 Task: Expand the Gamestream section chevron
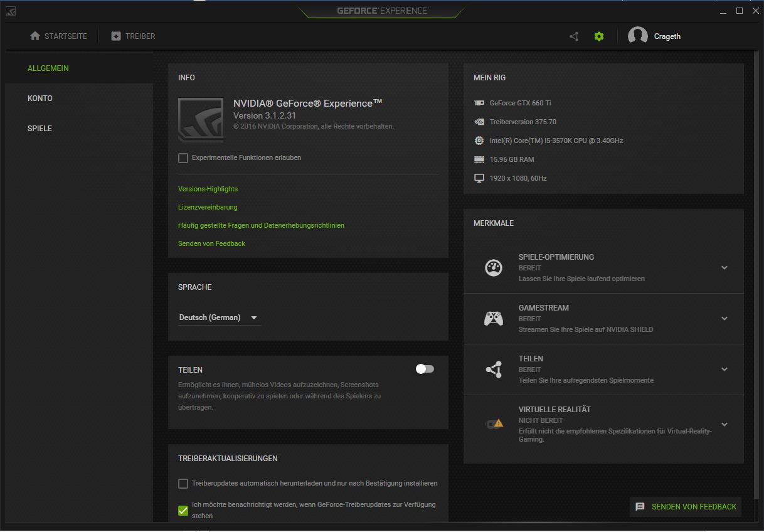point(724,318)
